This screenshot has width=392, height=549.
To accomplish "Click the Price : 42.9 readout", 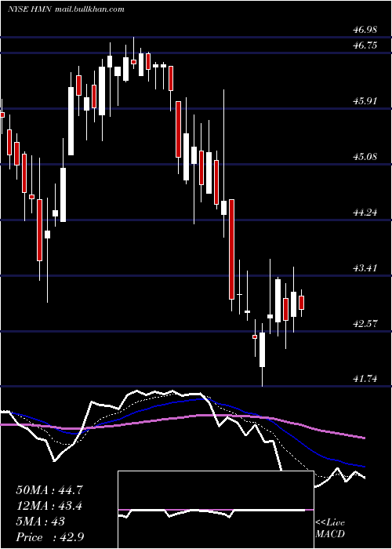I will (x=49, y=537).
